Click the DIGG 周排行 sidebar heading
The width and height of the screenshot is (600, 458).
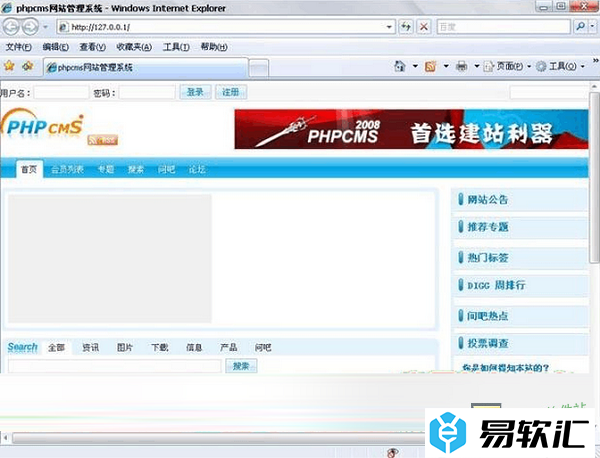click(x=496, y=285)
